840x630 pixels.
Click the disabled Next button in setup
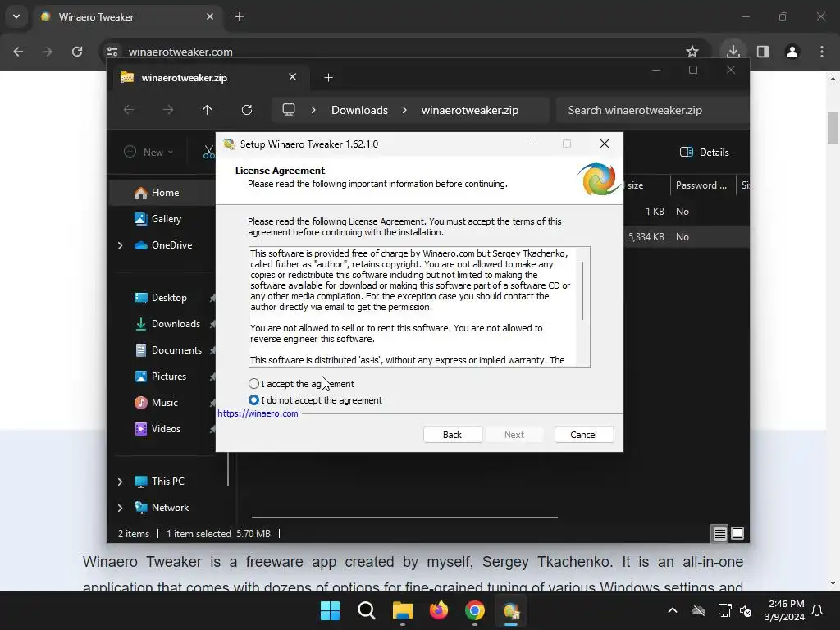point(514,435)
